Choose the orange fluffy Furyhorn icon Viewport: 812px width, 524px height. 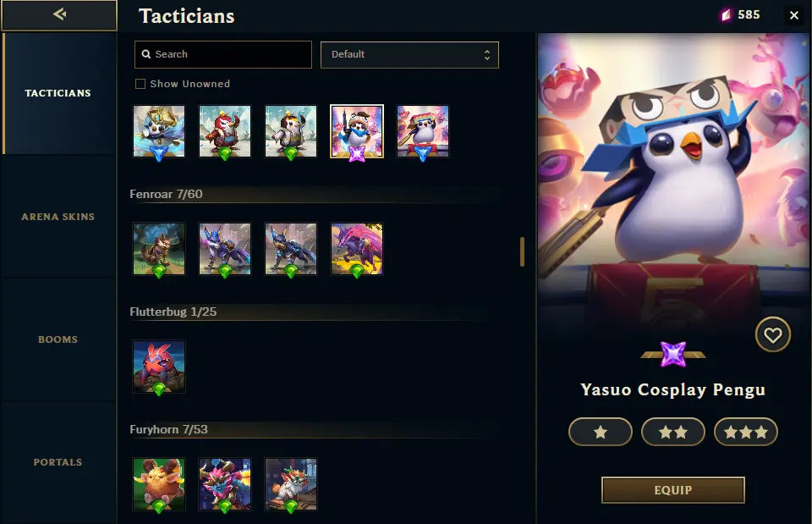pyautogui.click(x=159, y=484)
